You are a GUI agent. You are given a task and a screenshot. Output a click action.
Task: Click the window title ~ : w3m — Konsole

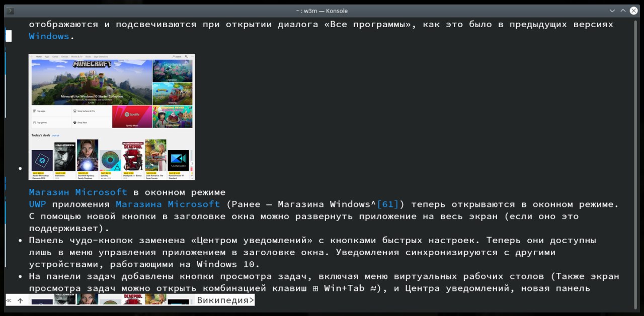pos(322,11)
